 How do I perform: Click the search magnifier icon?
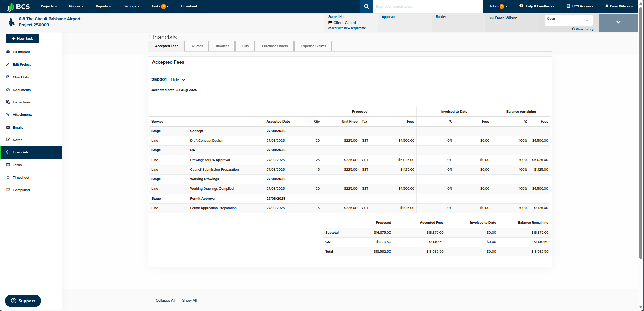(366, 6)
